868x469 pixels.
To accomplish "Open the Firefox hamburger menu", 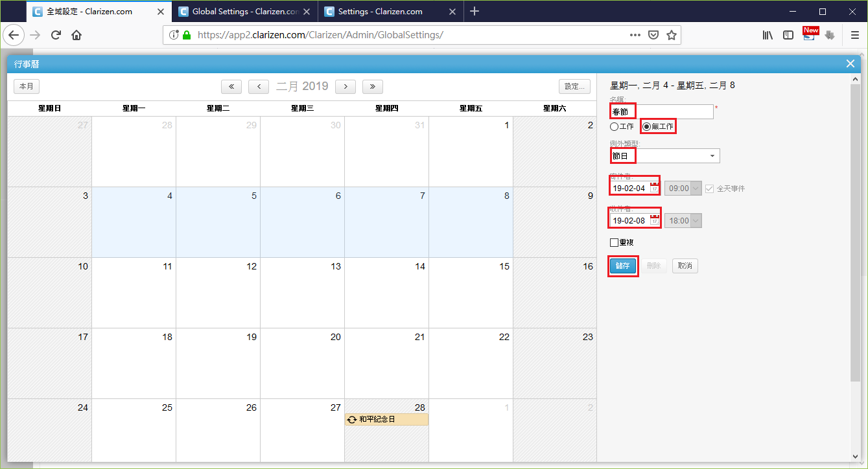I will point(854,35).
